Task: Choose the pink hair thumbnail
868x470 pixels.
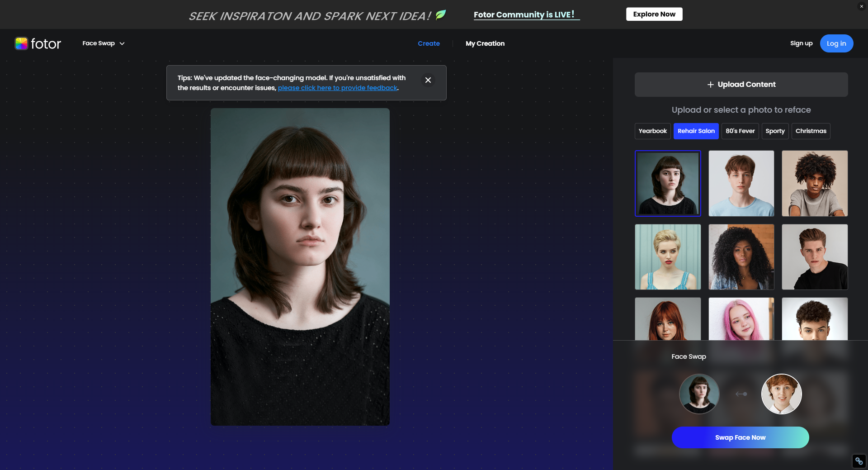Action: pyautogui.click(x=741, y=319)
